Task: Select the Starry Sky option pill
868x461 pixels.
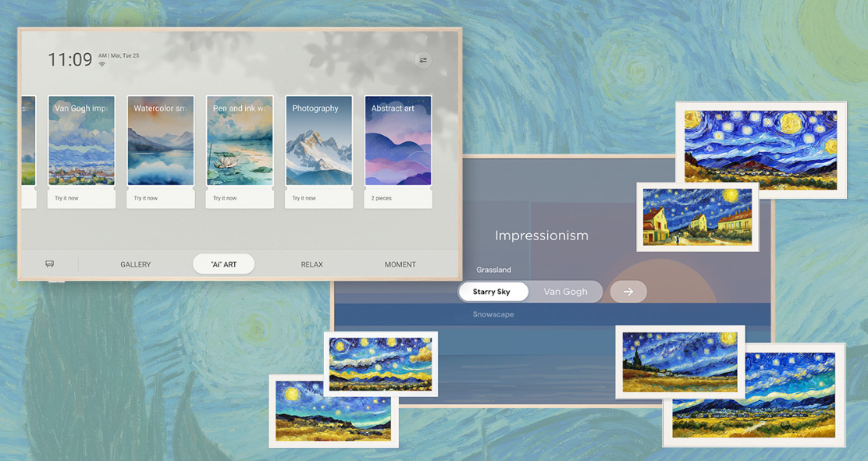Action: pyautogui.click(x=493, y=292)
